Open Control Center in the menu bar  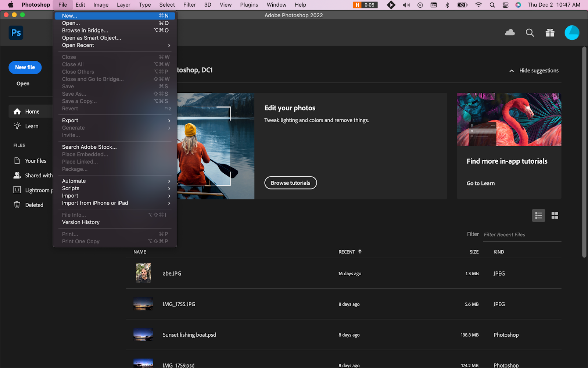(505, 5)
